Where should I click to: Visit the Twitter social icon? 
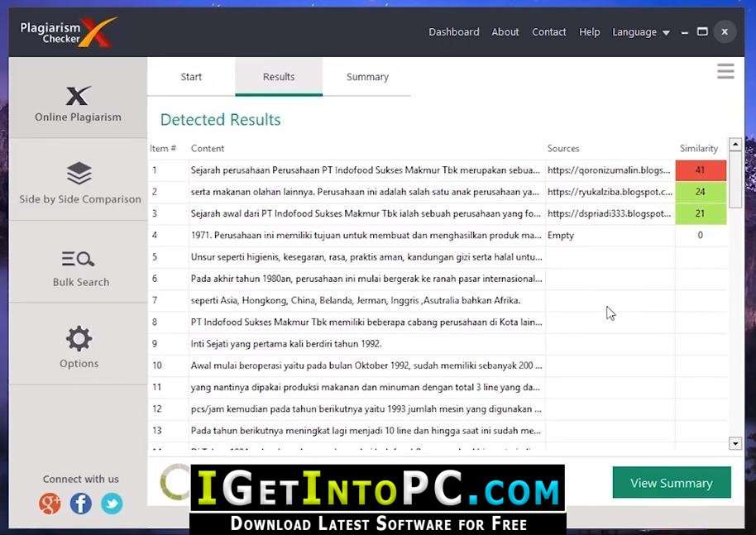tap(112, 504)
